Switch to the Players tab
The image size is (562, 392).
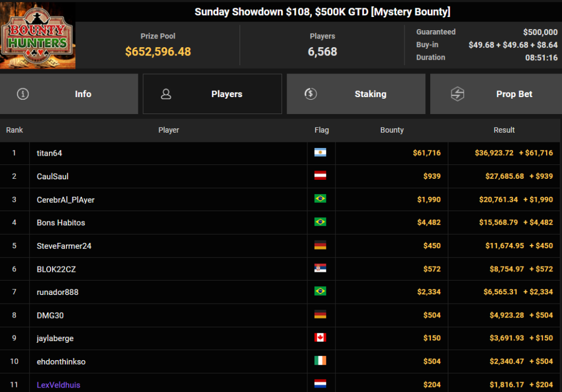pos(212,94)
